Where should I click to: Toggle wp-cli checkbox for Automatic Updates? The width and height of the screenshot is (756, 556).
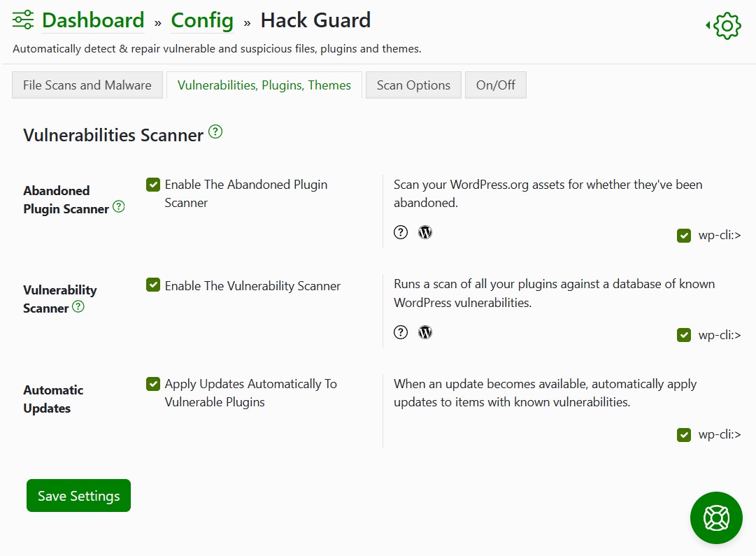coord(684,435)
